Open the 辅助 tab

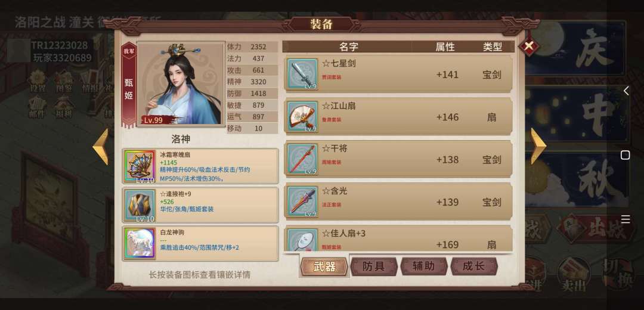click(424, 266)
